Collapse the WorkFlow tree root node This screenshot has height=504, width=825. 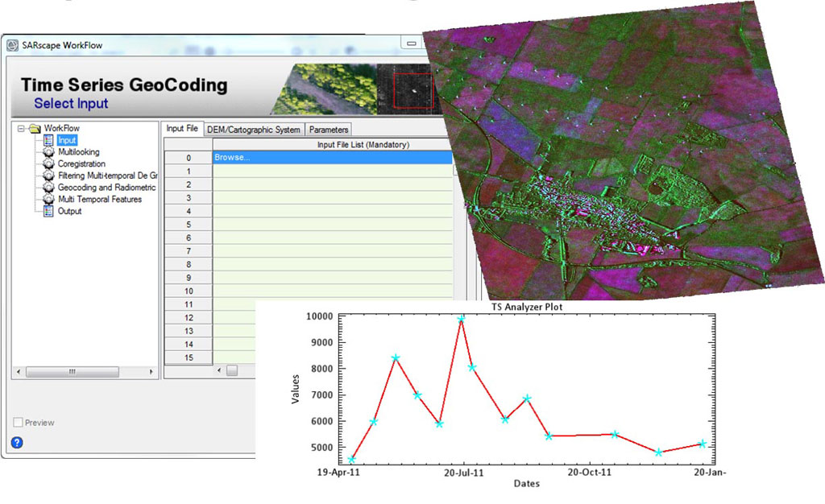coord(21,128)
